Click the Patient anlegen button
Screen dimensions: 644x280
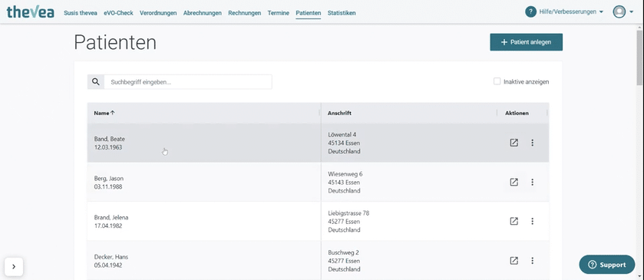click(x=526, y=42)
